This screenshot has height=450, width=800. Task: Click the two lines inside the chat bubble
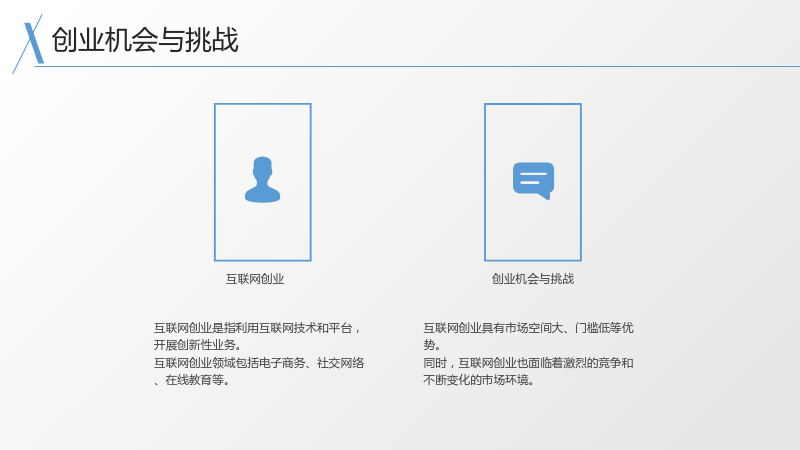tap(533, 178)
